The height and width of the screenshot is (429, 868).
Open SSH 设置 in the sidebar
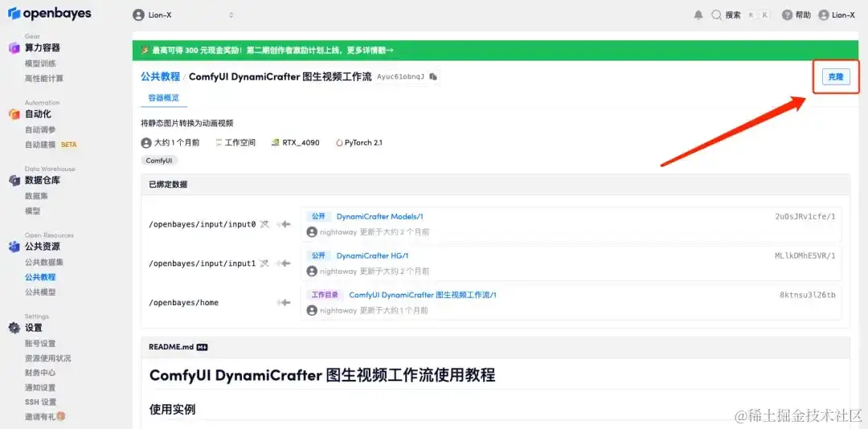pyautogui.click(x=41, y=402)
